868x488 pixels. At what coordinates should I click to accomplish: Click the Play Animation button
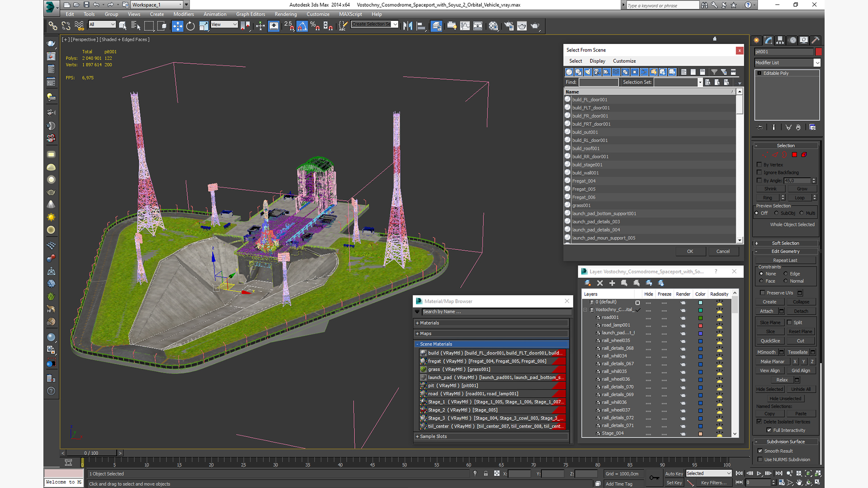click(x=759, y=474)
